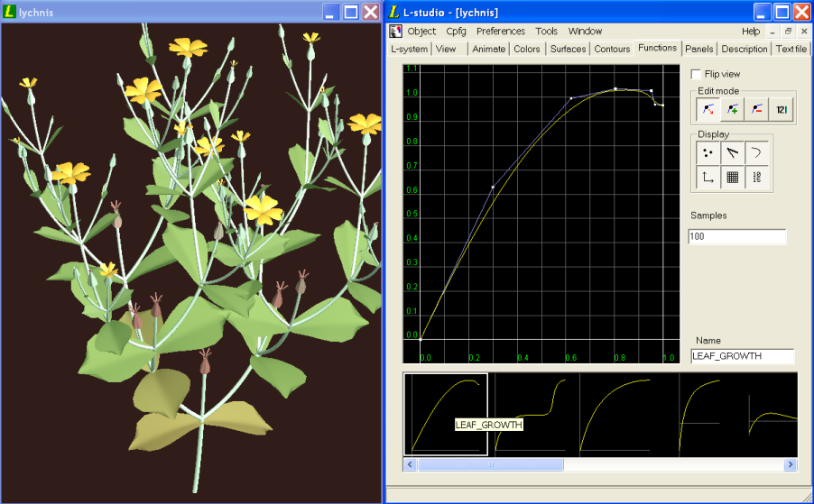Viewport: 814px width, 504px height.
Task: Click the L icon in L-studio title bar
Action: [394, 12]
